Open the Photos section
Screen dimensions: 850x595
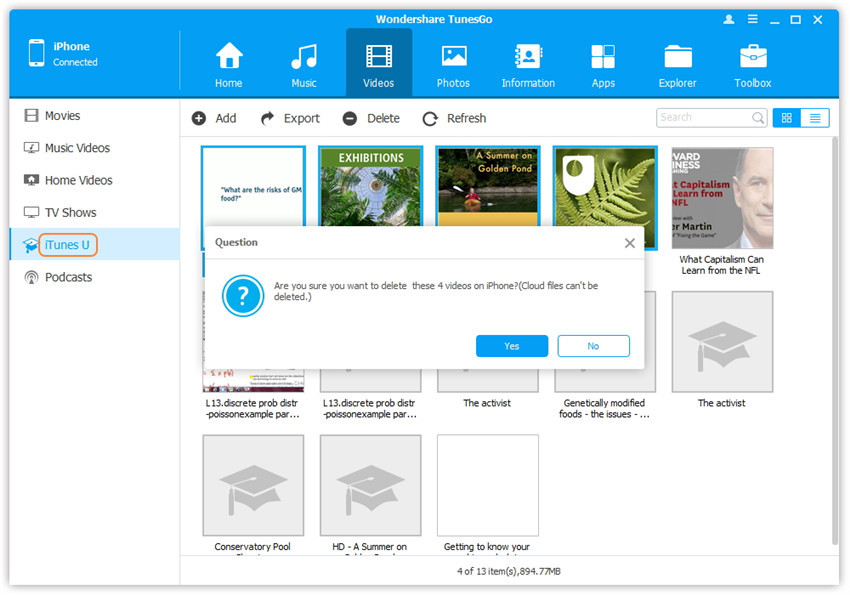[x=454, y=64]
